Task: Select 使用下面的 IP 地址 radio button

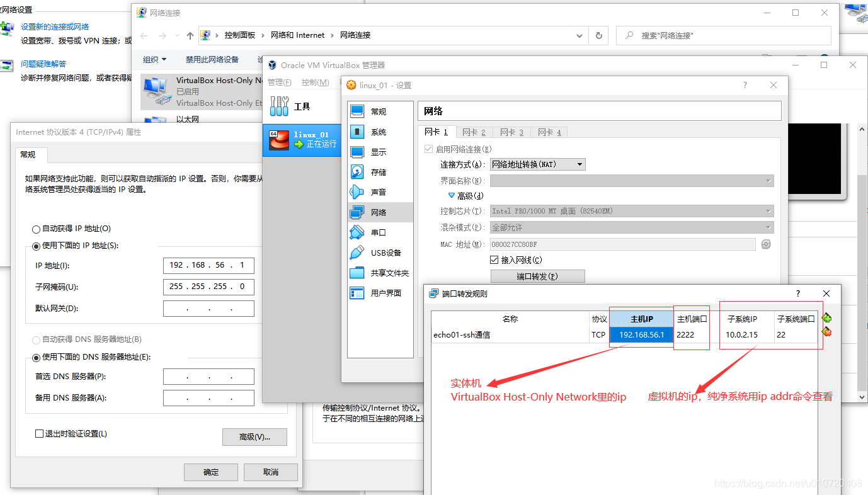Action: pos(36,246)
